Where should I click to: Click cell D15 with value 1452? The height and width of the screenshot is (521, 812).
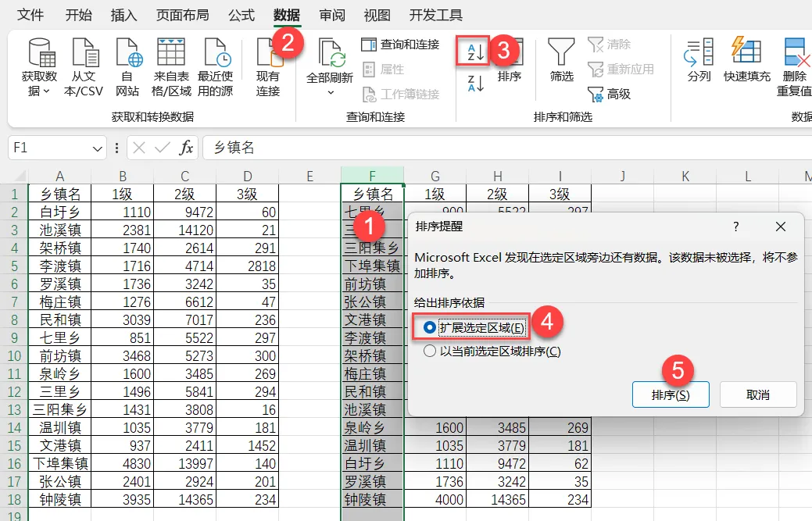click(x=248, y=445)
